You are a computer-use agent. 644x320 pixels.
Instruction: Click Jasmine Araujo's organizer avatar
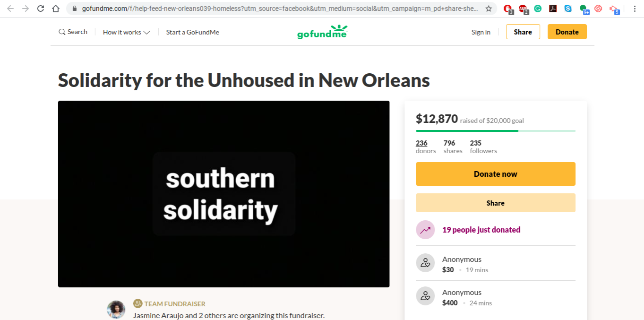pyautogui.click(x=116, y=310)
